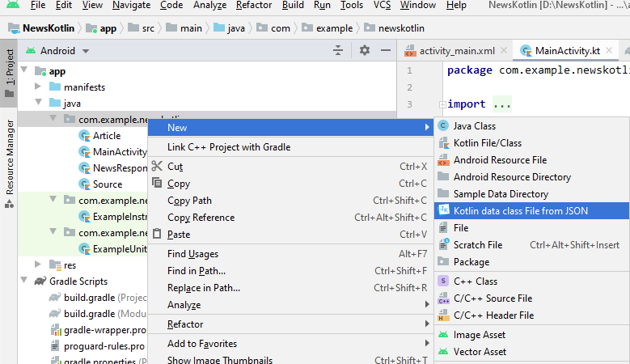Choose Vector Asset from New submenu
The image size is (630, 364).
(x=480, y=352)
